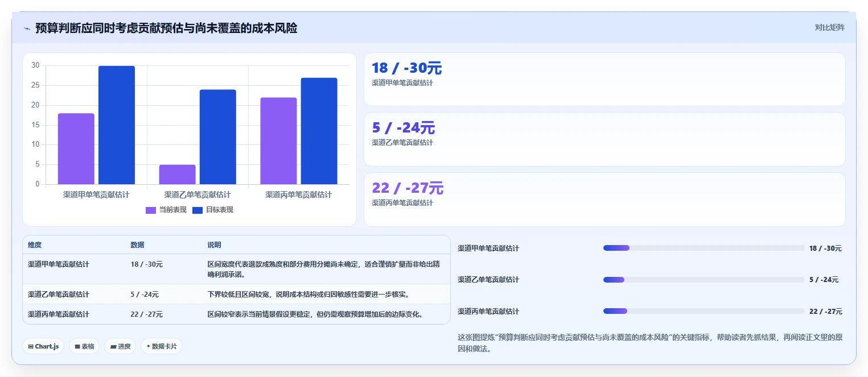Image resolution: width=868 pixels, height=377 pixels.
Task: Click 渠道甲单笔贡献估计 caption in data card
Action: (x=402, y=83)
